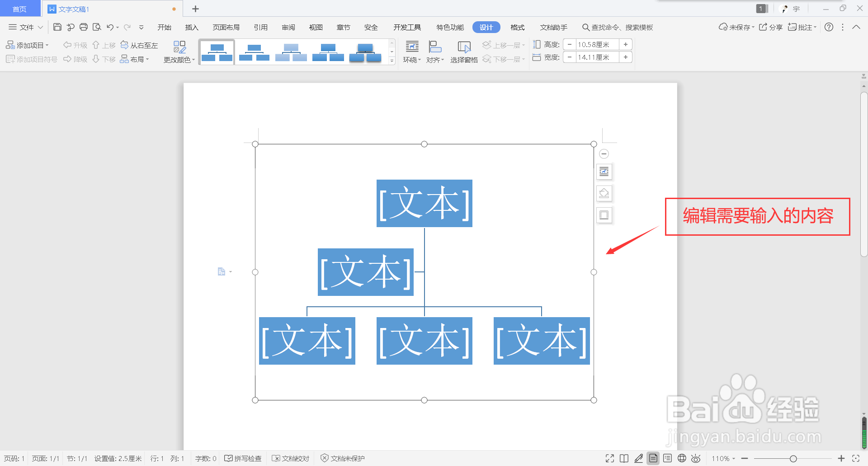Open the 文档助手 ribbon tab
The width and height of the screenshot is (868, 466).
pos(553,27)
